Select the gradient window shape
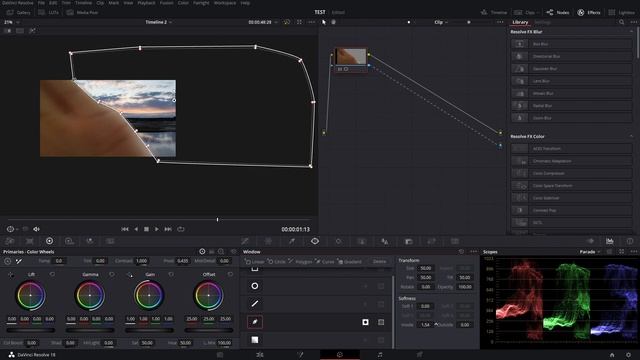 (255, 340)
